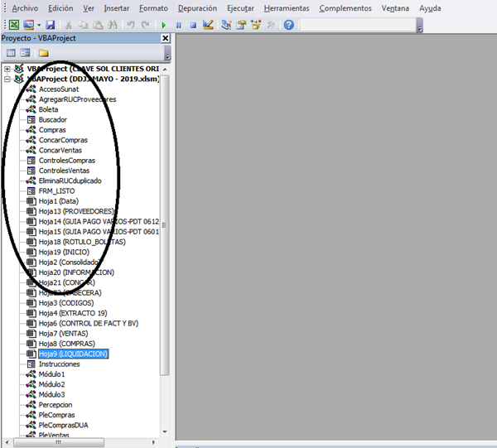Viewport: 497px width, 448px height.
Task: Open the Ayuda menu
Action: pyautogui.click(x=430, y=8)
